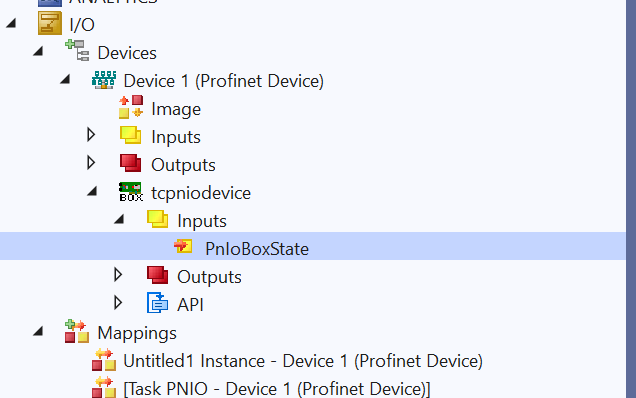Select Untitled1 Instance - Device 1 mapping text
Viewport: 636px width, 398px height.
pos(303,361)
